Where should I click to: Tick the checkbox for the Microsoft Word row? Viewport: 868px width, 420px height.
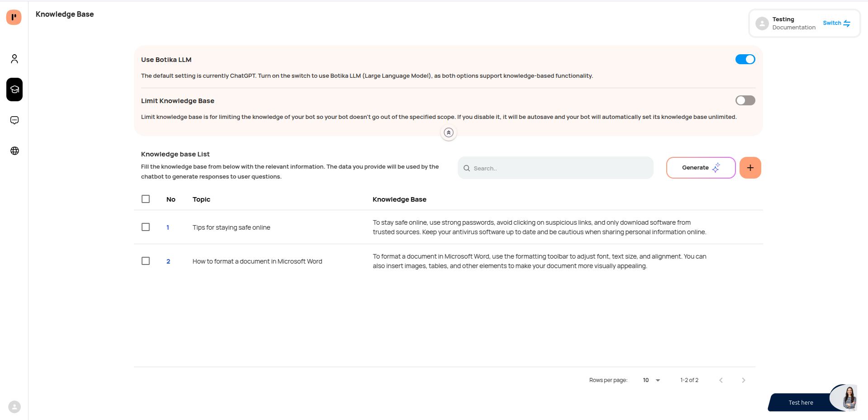pyautogui.click(x=146, y=261)
